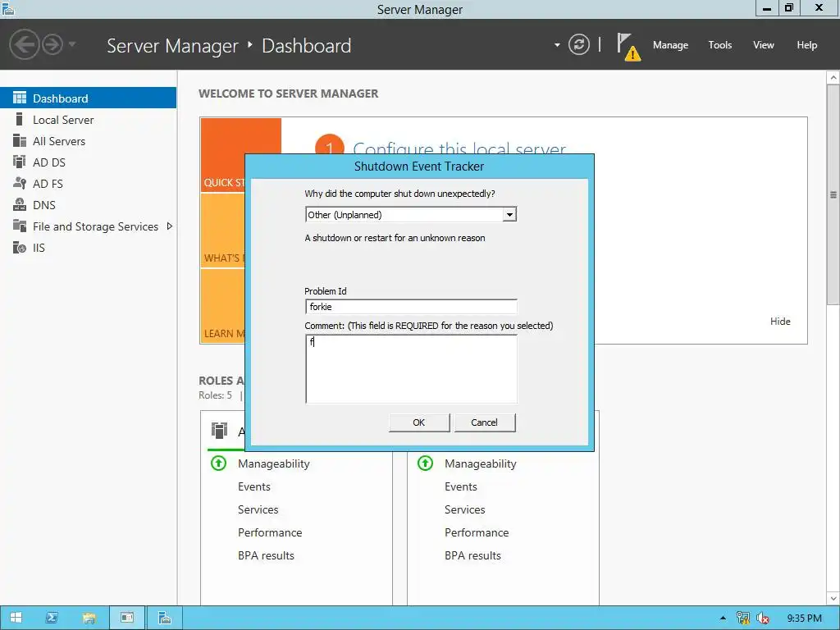Click the AD DS sidebar icon
Image resolution: width=840 pixels, height=630 pixels.
point(20,162)
